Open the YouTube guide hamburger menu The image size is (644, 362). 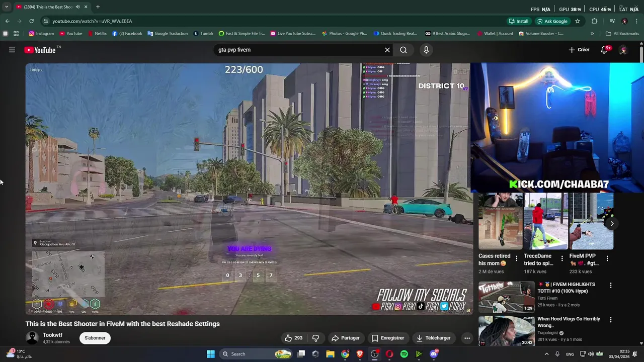coord(12,50)
